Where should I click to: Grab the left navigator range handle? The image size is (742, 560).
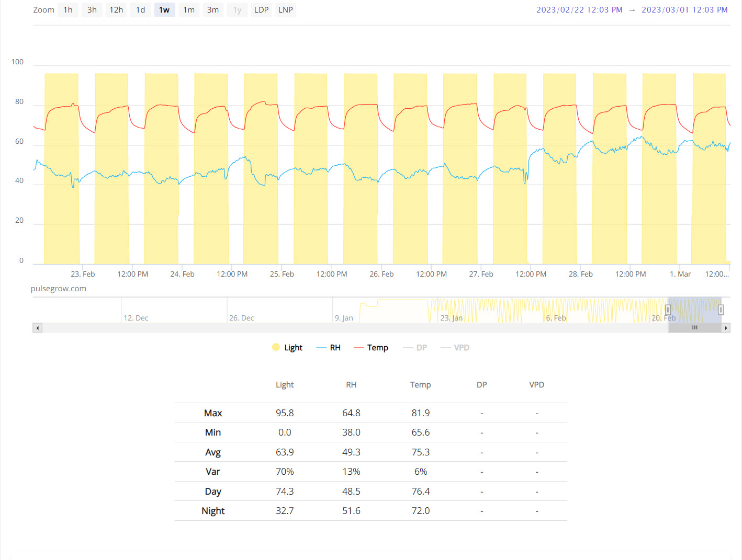click(x=668, y=310)
